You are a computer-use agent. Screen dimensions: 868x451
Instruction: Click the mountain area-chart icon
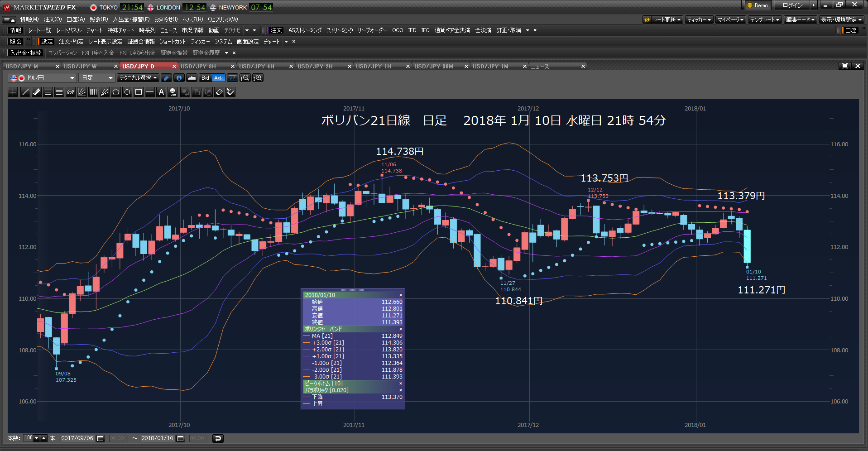(192, 78)
